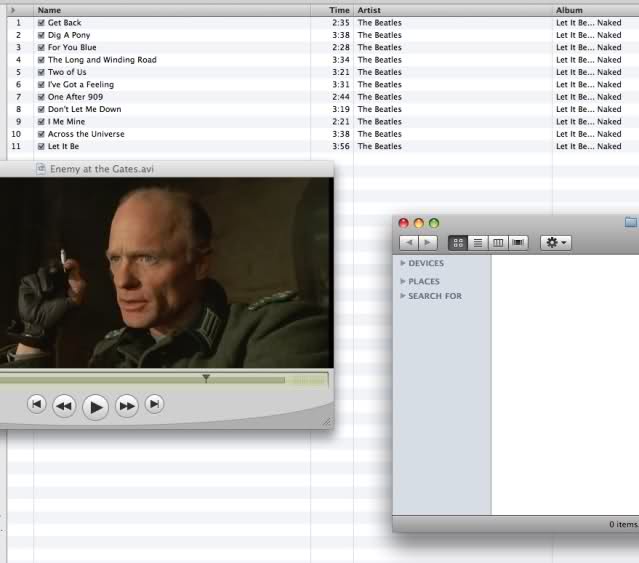Select the Don't Let Me Down title
The width and height of the screenshot is (639, 563).
[84, 109]
